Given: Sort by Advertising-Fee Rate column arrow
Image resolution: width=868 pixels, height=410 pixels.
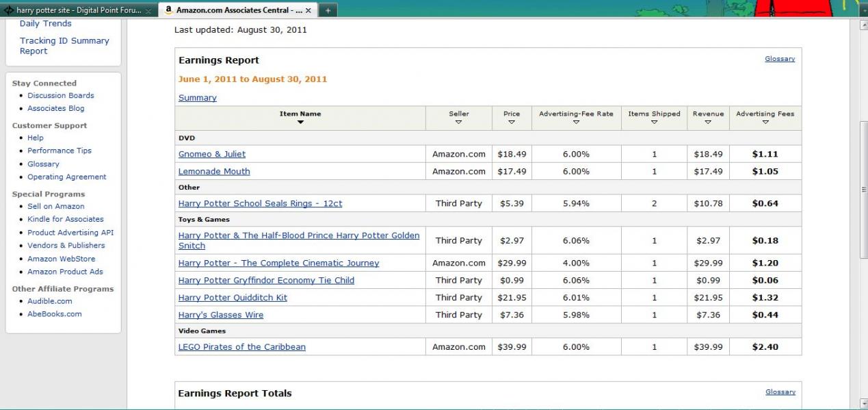Looking at the screenshot, I should pyautogui.click(x=576, y=123).
